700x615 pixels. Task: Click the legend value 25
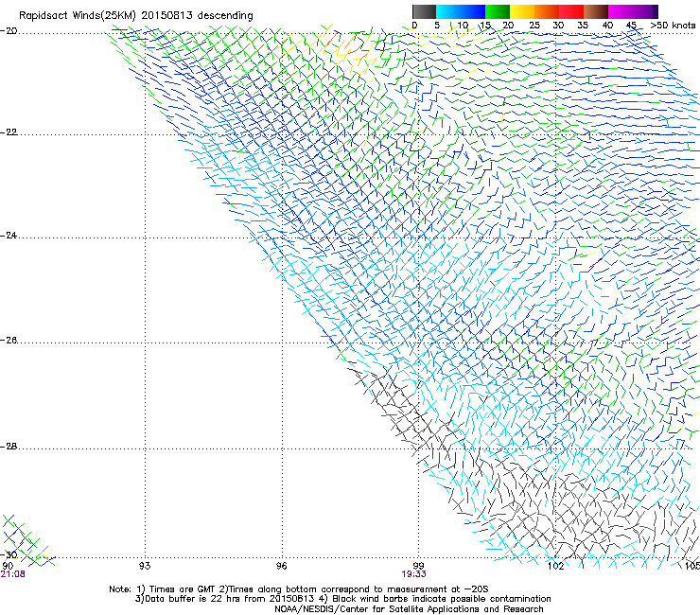[534, 26]
